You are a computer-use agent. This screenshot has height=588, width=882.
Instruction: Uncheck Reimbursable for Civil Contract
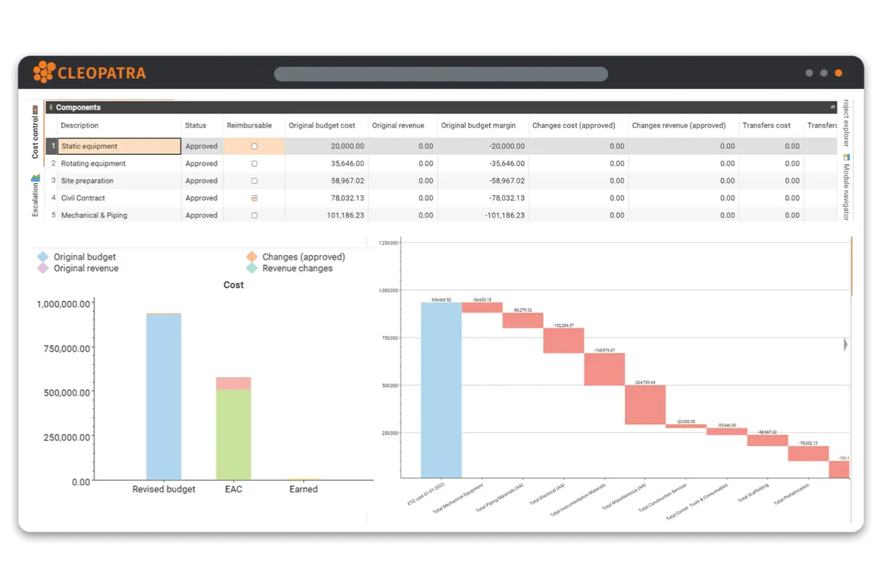[x=254, y=198]
